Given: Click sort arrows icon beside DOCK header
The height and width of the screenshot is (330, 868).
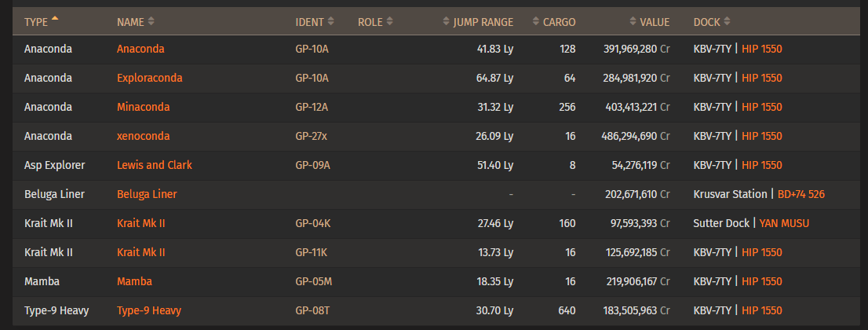Looking at the screenshot, I should [727, 22].
